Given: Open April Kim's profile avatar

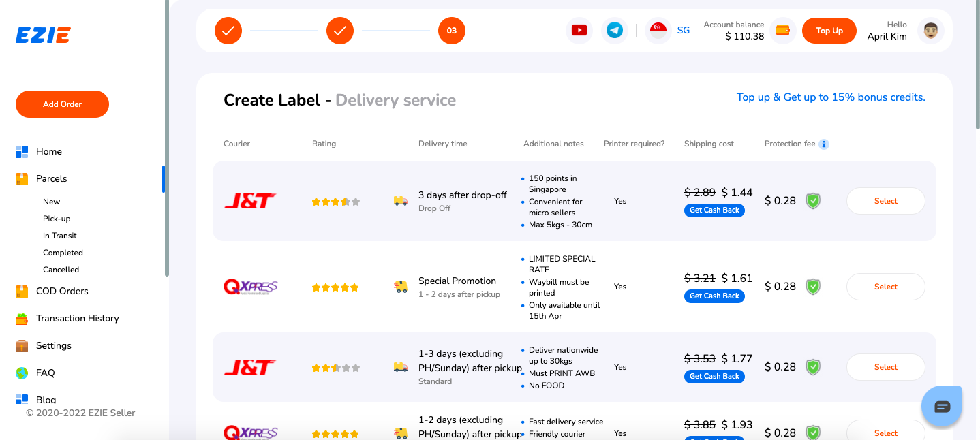Looking at the screenshot, I should pos(930,31).
